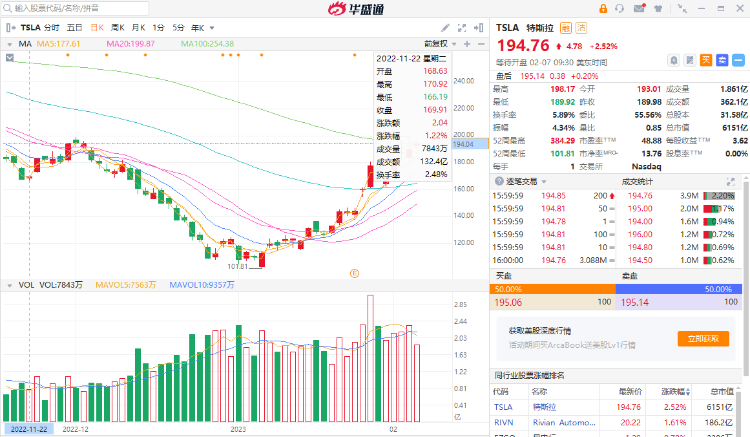
Task: Open customer service headset icon
Action: coord(619,8)
